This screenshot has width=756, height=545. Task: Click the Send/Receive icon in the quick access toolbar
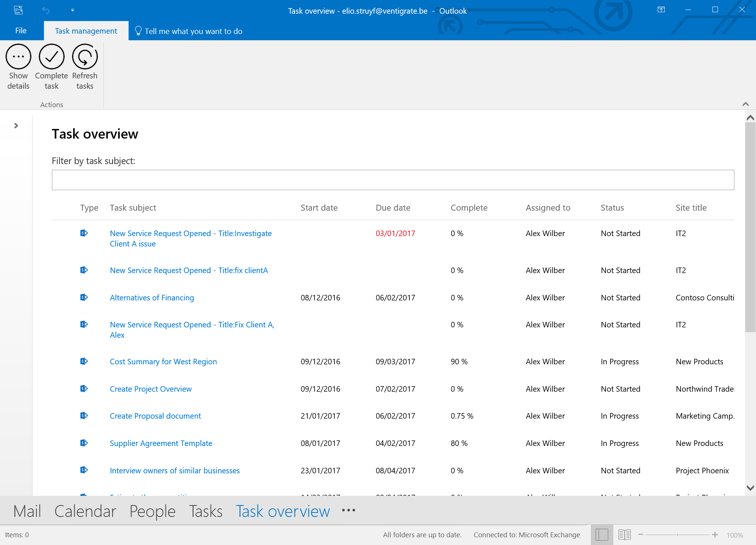(x=18, y=10)
